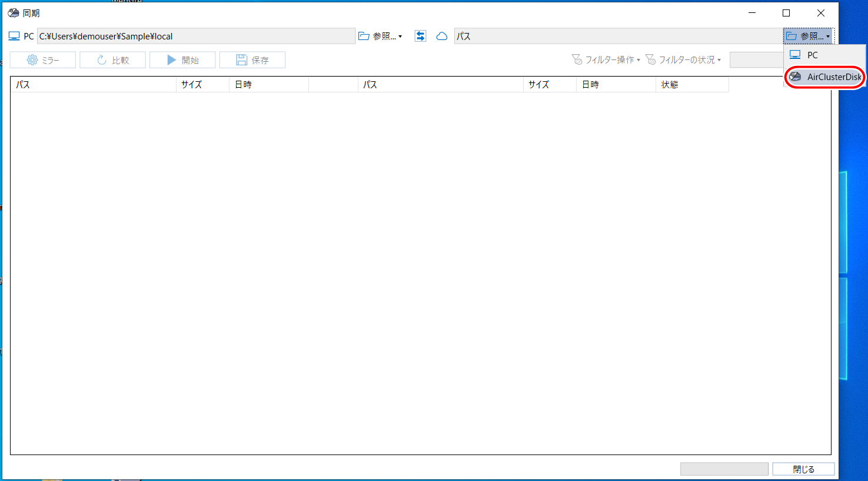The height and width of the screenshot is (481, 868).
Task: Click the cloud icon beside the right path
Action: pos(441,37)
